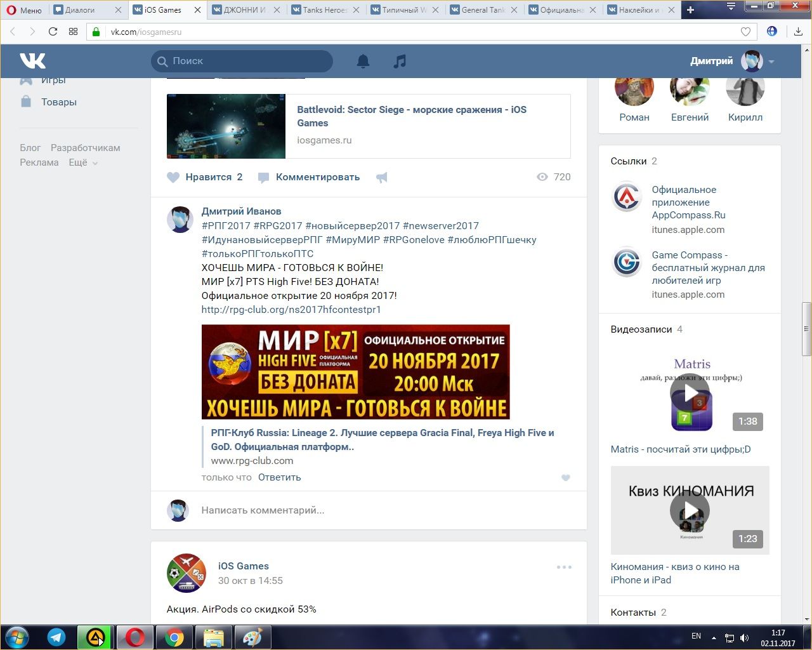Click the comment bubble icon beside Комментировать
This screenshot has height=650, width=812.
tap(264, 178)
